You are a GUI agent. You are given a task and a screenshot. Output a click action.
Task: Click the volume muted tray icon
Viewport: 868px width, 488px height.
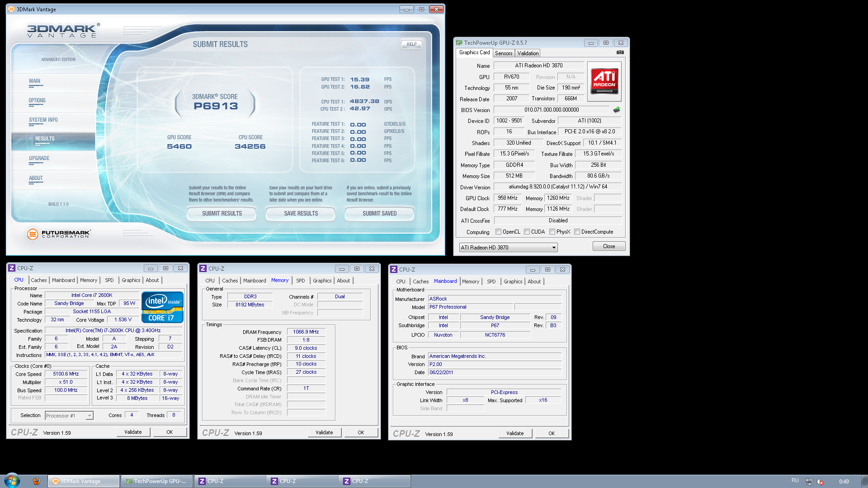coord(820,482)
